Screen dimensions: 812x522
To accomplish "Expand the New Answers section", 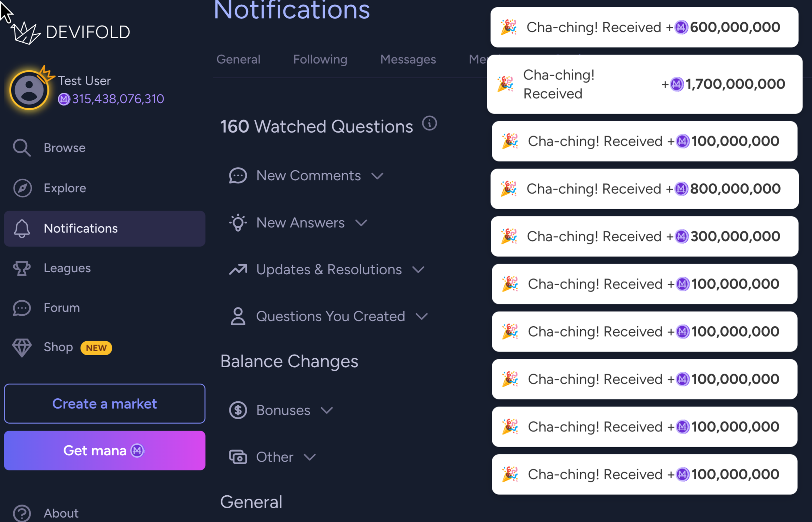I will pos(361,223).
